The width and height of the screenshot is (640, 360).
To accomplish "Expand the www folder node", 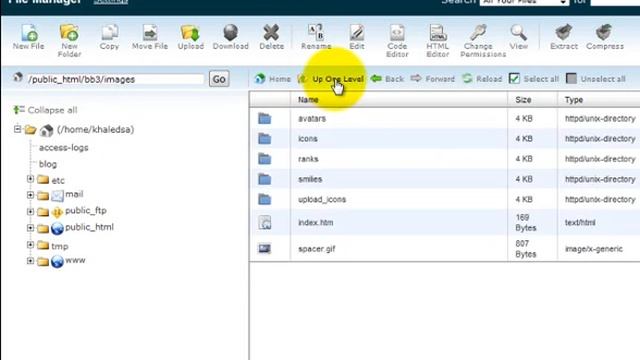I will 30,260.
